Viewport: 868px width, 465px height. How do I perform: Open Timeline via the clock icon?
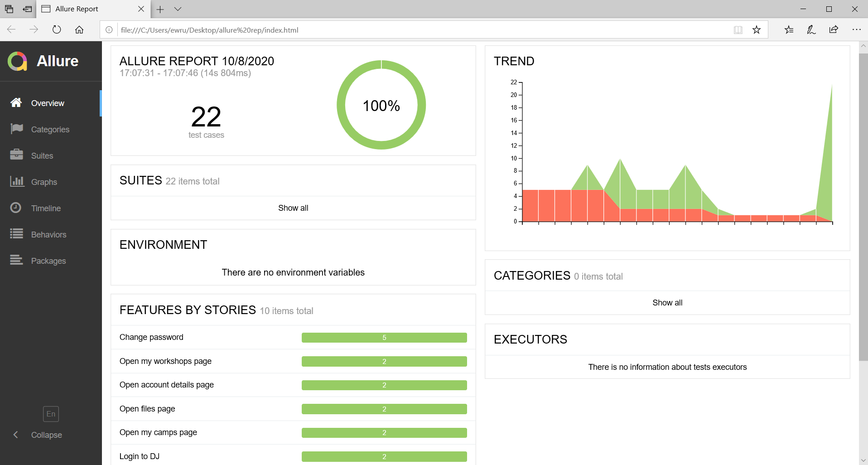tap(16, 208)
